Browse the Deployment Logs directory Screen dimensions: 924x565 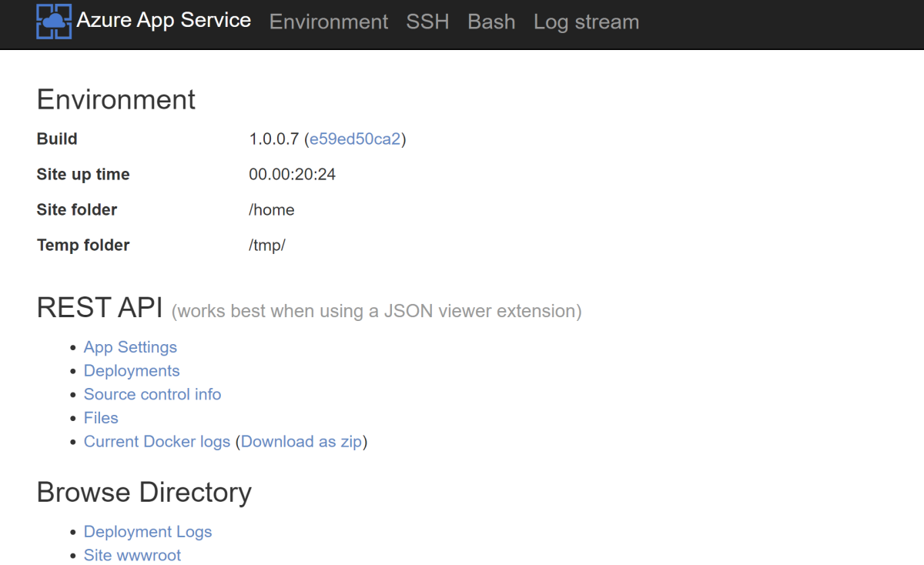click(148, 532)
